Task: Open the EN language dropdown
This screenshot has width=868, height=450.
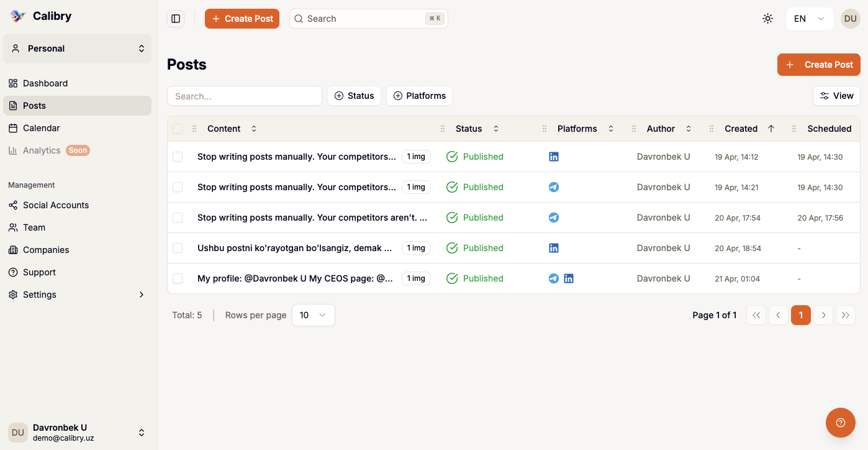Action: coord(810,19)
